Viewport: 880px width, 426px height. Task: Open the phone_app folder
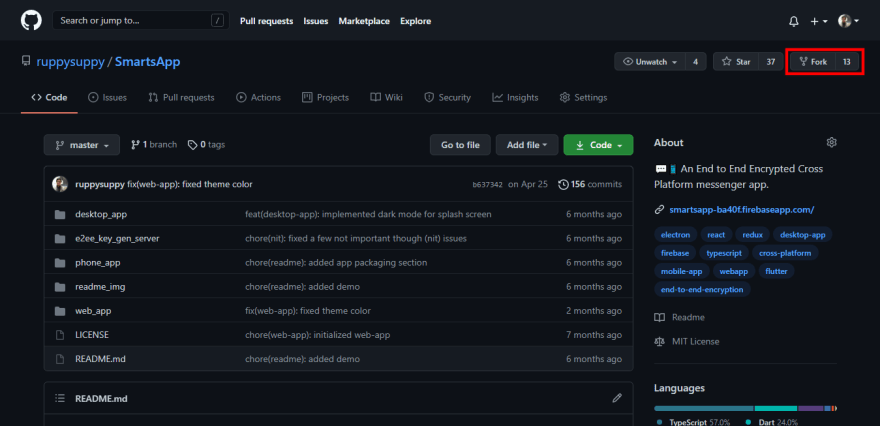click(x=98, y=263)
